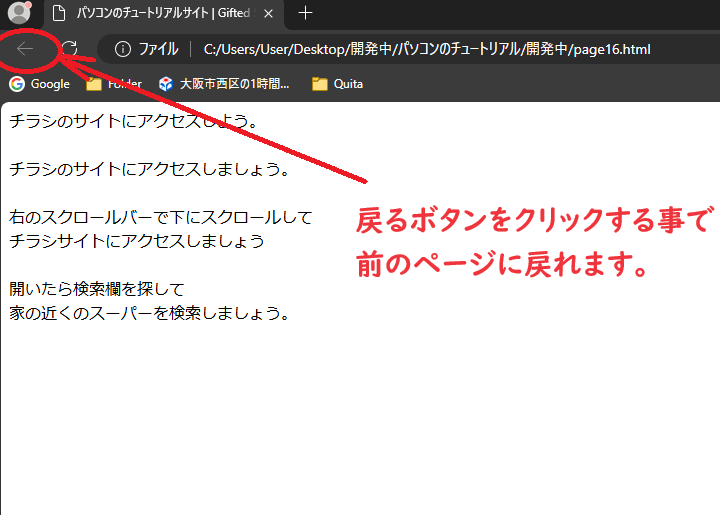
Task: Click the text 右のスクロールバーで下にスクロールして
Action: click(161, 217)
